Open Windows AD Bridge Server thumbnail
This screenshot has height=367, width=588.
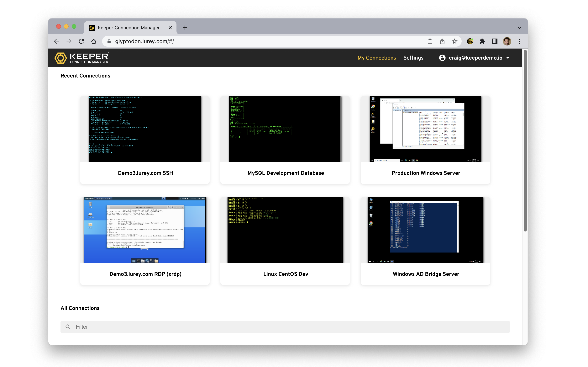click(x=425, y=230)
